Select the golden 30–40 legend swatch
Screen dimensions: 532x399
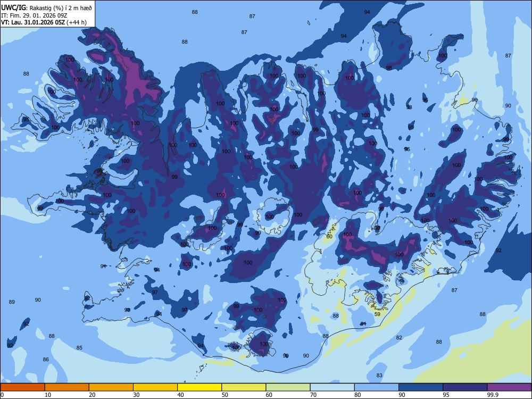[x=155, y=387]
